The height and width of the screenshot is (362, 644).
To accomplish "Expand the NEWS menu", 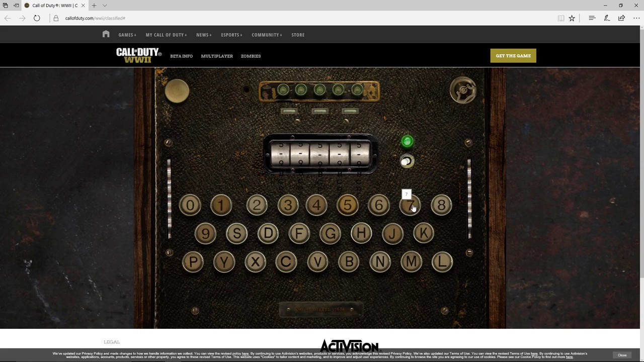I will click(204, 35).
